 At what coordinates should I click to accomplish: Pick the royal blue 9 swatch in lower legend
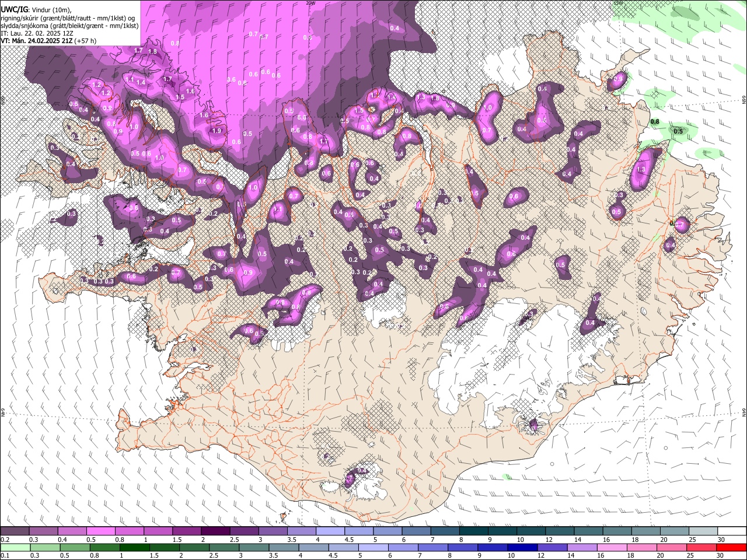coord(493,548)
